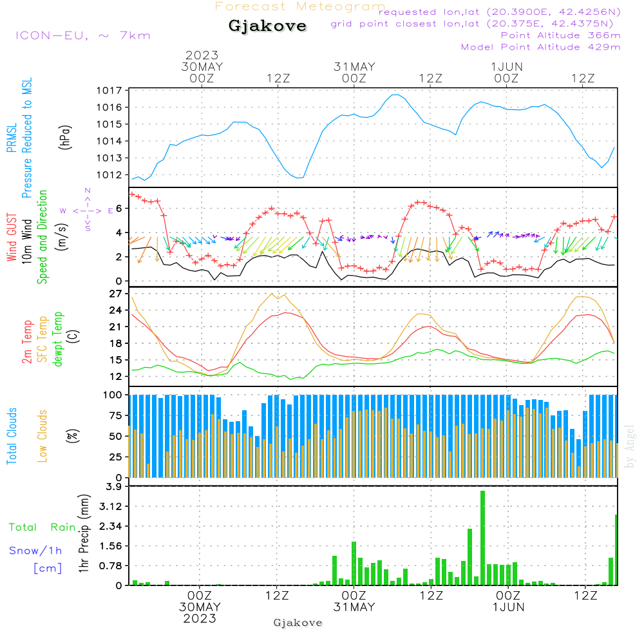Click the '10m Wind' label
Viewport: 644px width, 644px height.
[26, 241]
